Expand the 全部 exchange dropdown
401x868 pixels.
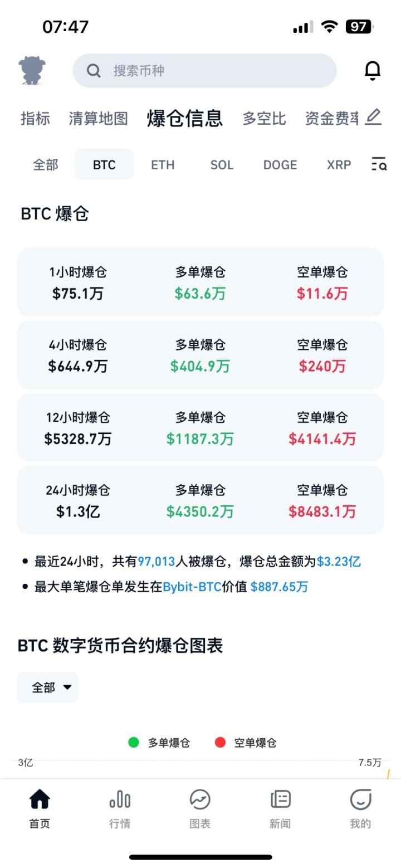pos(48,687)
